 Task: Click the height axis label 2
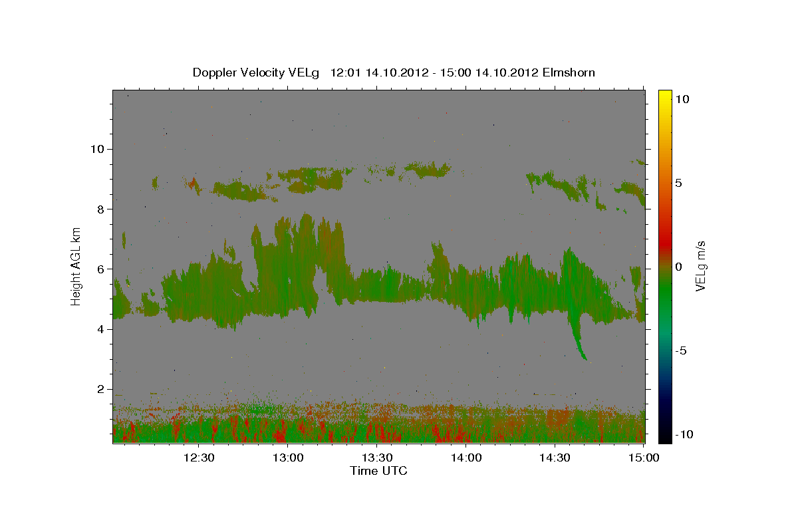(99, 389)
